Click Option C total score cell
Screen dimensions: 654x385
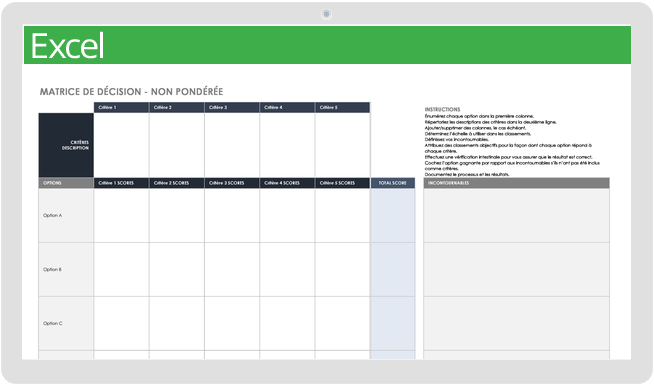[x=392, y=323]
